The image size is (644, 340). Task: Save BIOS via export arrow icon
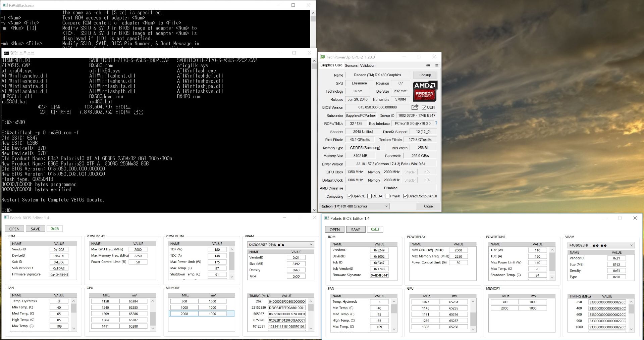(415, 107)
